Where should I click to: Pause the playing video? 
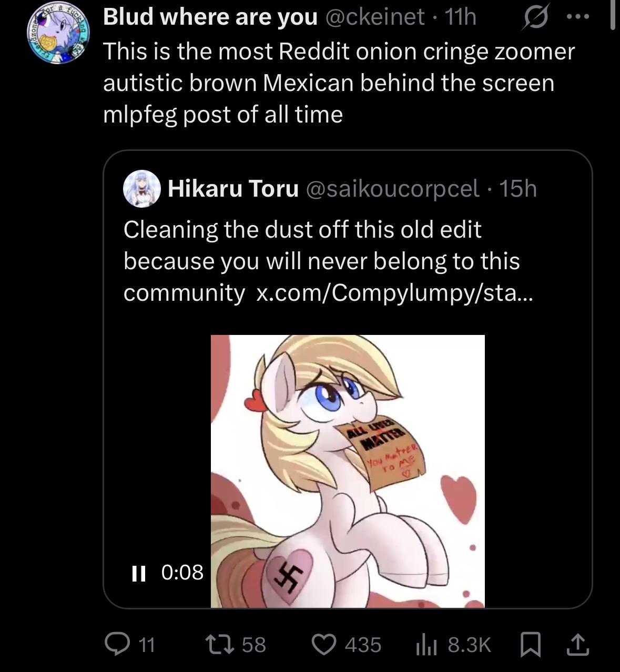click(138, 573)
